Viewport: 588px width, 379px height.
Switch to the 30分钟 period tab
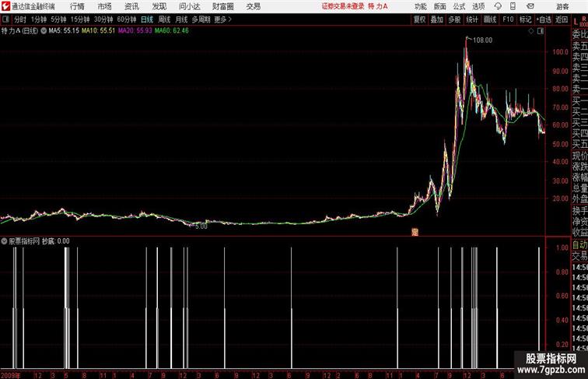[103, 19]
